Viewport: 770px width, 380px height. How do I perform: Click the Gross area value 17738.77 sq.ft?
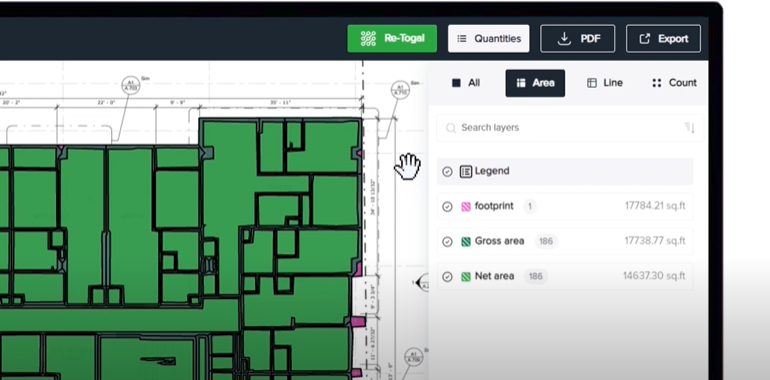(x=655, y=241)
